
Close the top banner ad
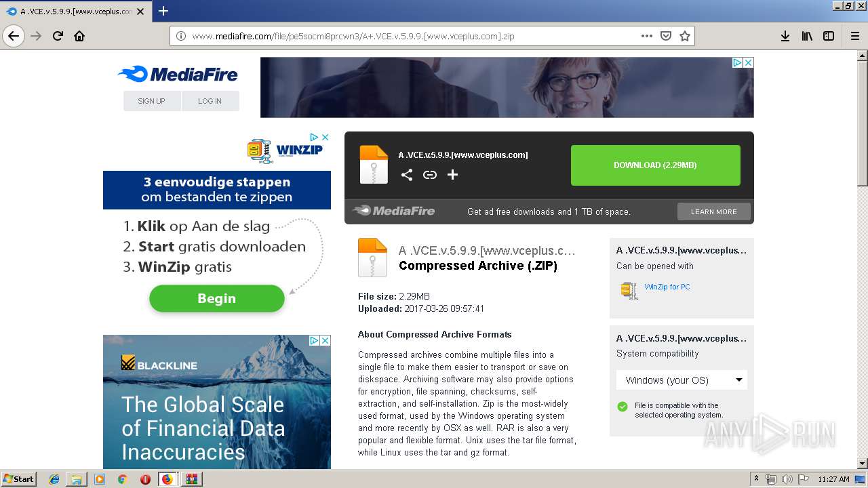(x=748, y=62)
